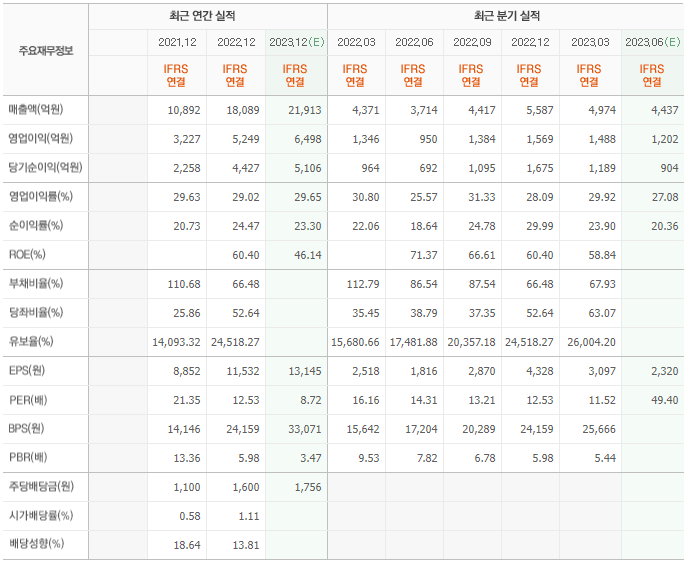Screen dimensions: 686x564
Task: Click reserve ratio value 26,004.20
Action: [x=591, y=342]
